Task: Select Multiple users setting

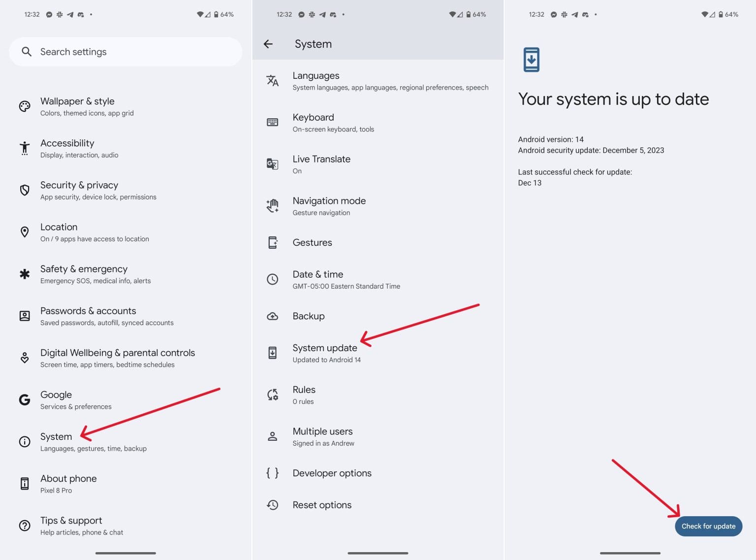Action: click(322, 436)
